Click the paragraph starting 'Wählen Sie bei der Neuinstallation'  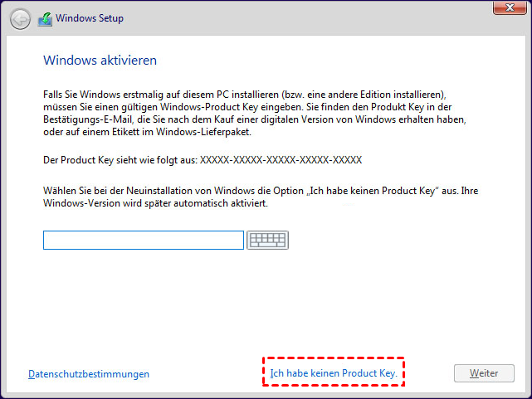[x=261, y=197]
